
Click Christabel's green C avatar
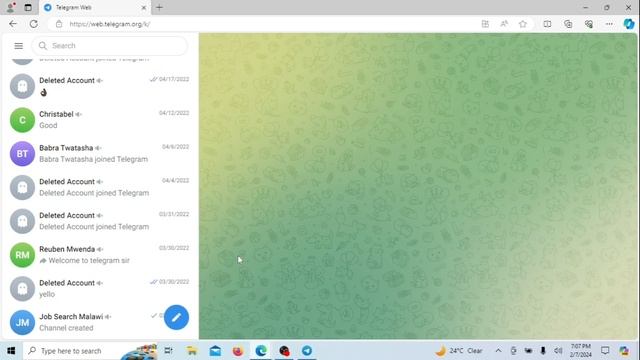tap(22, 120)
